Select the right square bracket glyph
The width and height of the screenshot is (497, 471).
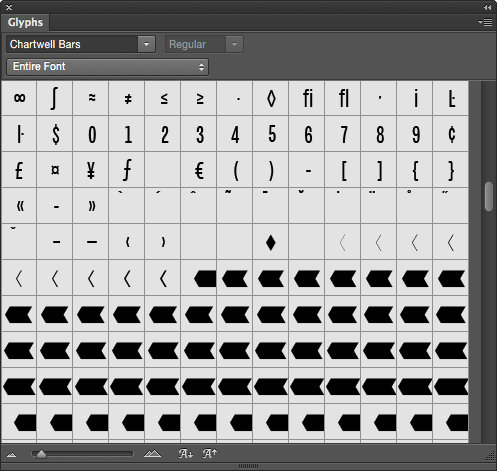tap(379, 170)
